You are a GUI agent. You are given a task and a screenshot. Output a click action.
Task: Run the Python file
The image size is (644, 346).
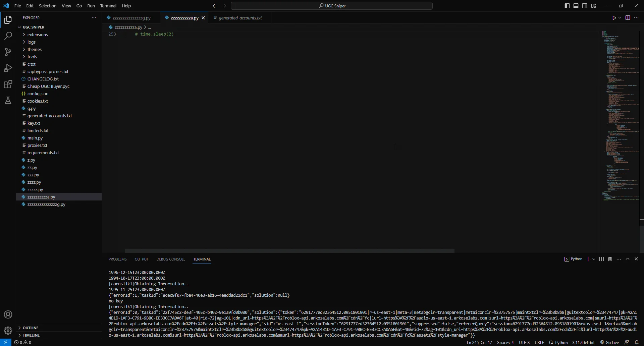pos(614,18)
